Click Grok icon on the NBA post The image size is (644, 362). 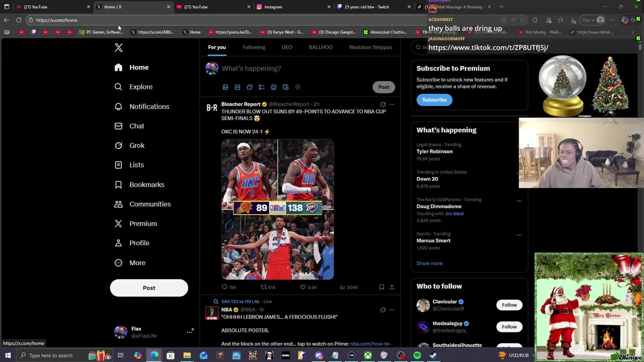[383, 310]
